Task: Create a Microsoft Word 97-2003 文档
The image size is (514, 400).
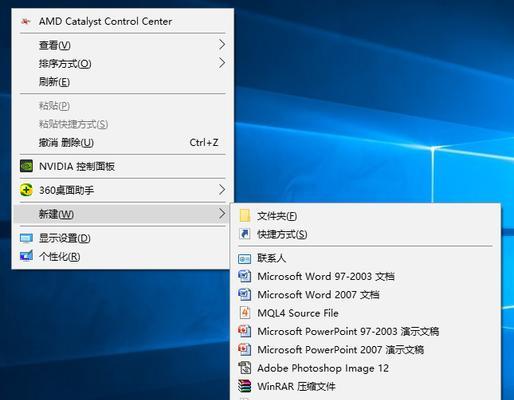Action: click(365, 276)
